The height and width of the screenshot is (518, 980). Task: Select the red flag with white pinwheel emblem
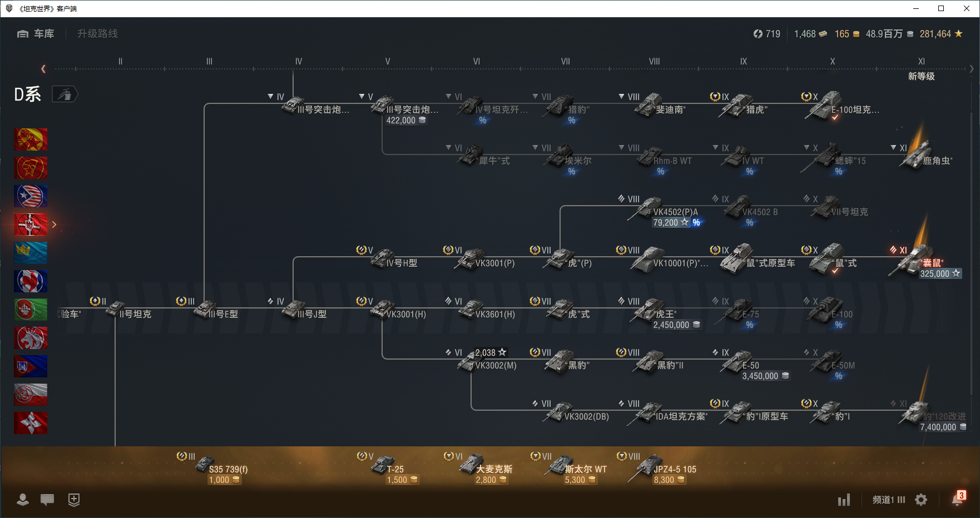pyautogui.click(x=31, y=423)
